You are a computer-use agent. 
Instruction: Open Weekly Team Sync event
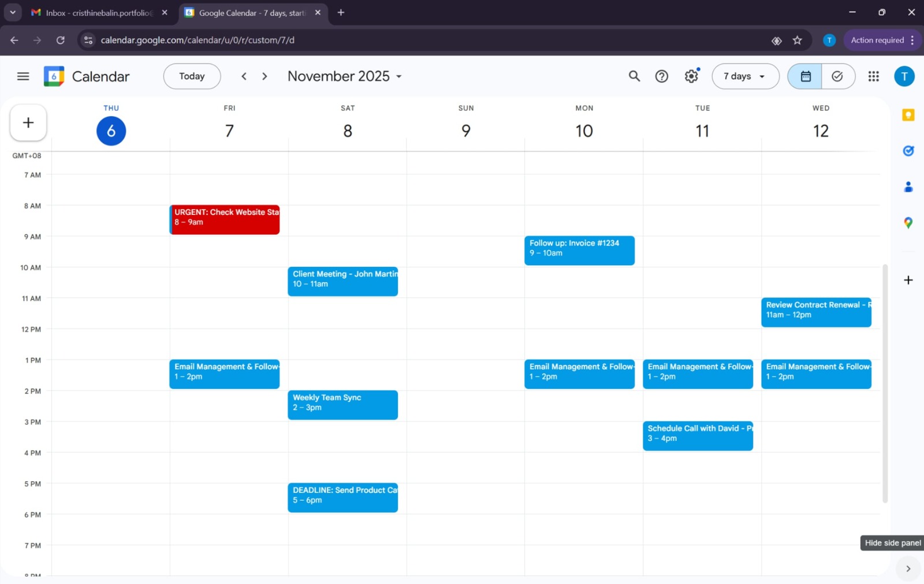pos(343,405)
